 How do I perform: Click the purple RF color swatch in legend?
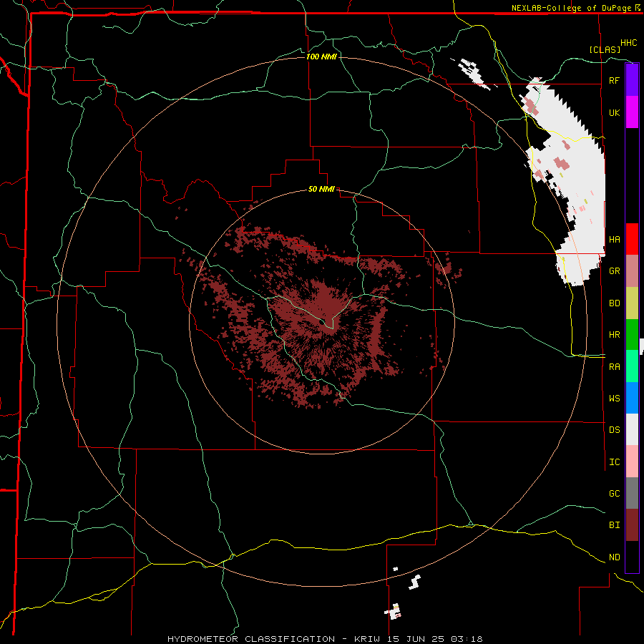632,80
